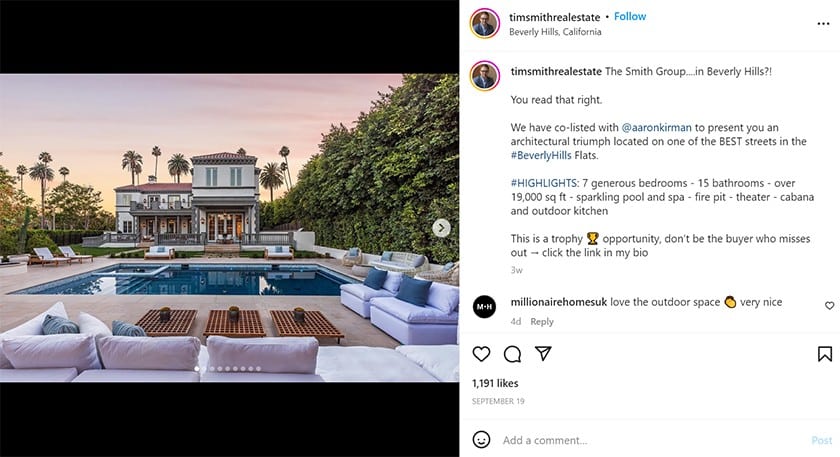Open the #HIGHLIGHTS hashtag

pyautogui.click(x=545, y=183)
